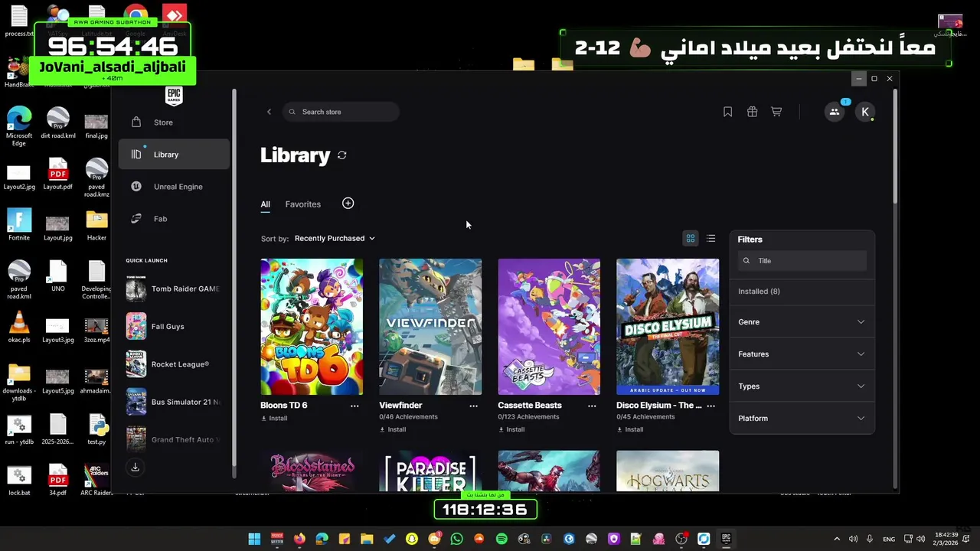Viewport: 980px width, 551px height.
Task: Open Spotify from the taskbar
Action: pos(501,539)
